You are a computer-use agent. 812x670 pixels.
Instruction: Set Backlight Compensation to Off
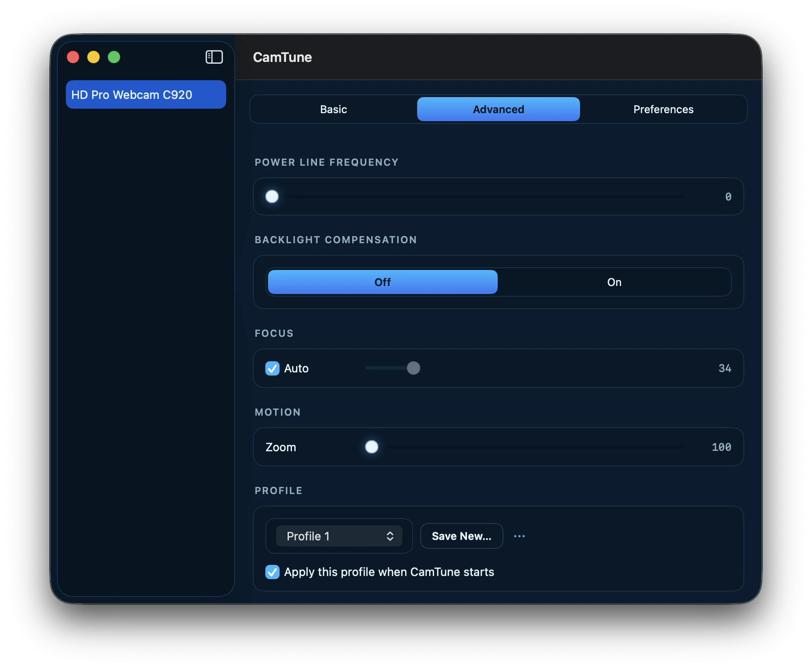(382, 282)
